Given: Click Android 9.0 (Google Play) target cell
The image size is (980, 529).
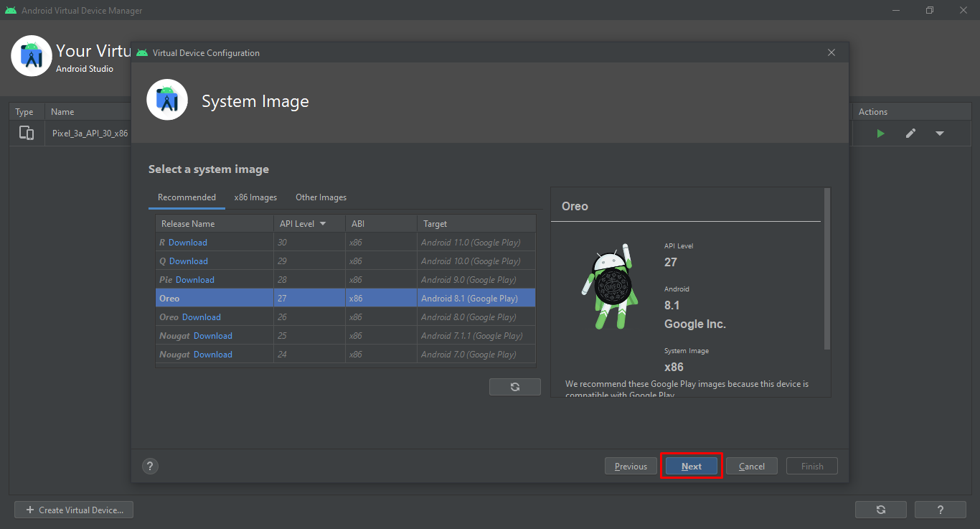Looking at the screenshot, I should [x=476, y=280].
